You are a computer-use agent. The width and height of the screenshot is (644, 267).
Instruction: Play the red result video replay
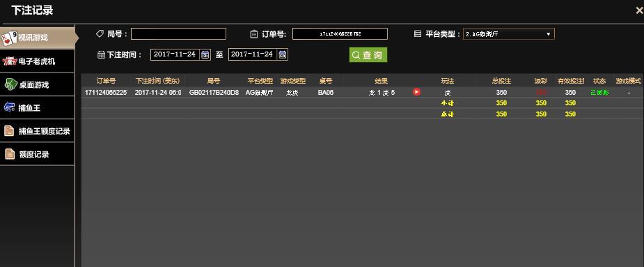pos(416,92)
